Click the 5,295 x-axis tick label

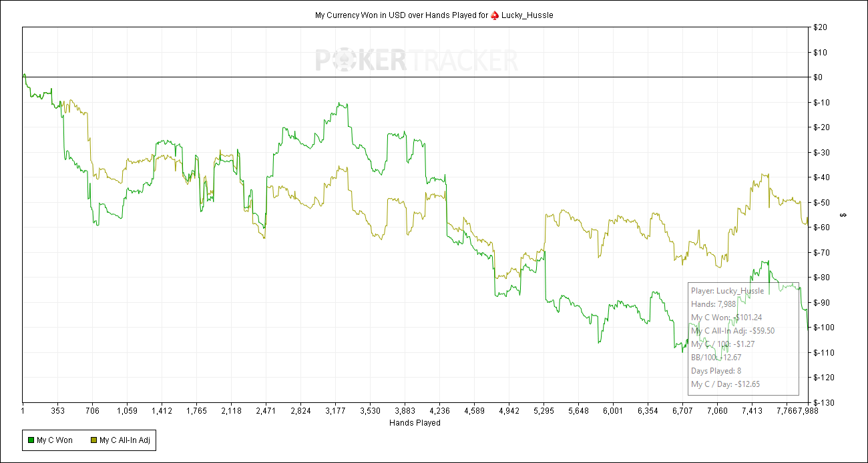pos(544,412)
